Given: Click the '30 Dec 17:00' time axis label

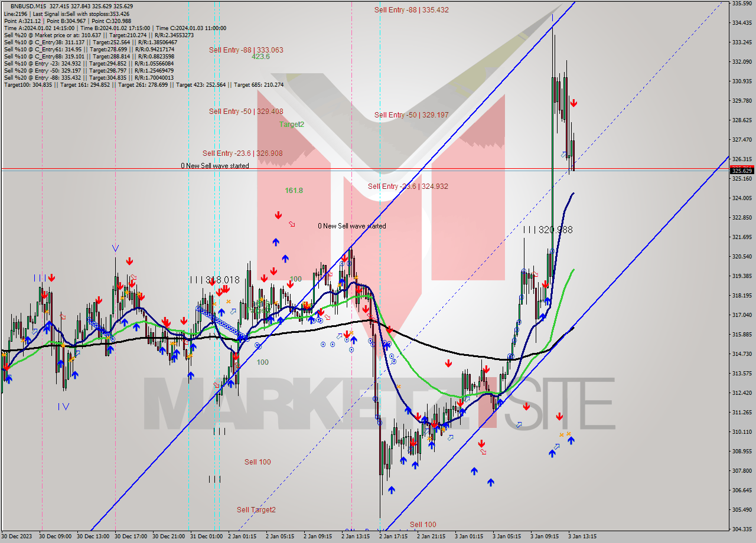Looking at the screenshot, I should [131, 537].
